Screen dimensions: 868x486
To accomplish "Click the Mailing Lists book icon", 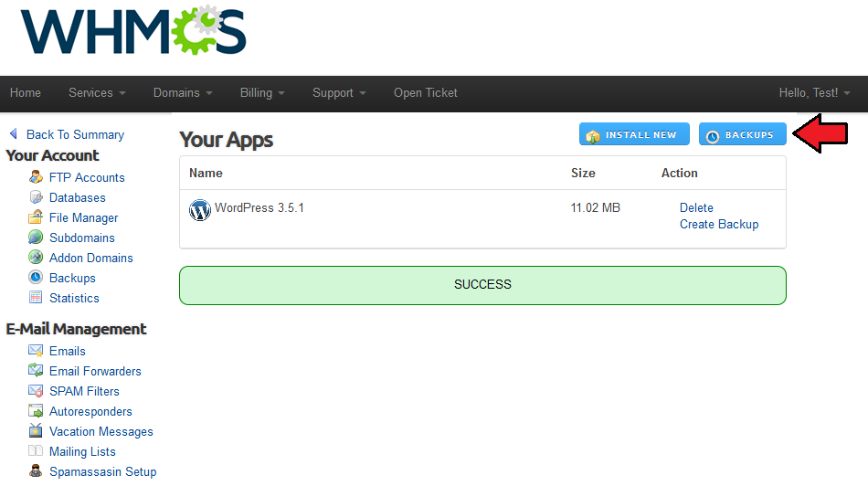I will pos(36,450).
